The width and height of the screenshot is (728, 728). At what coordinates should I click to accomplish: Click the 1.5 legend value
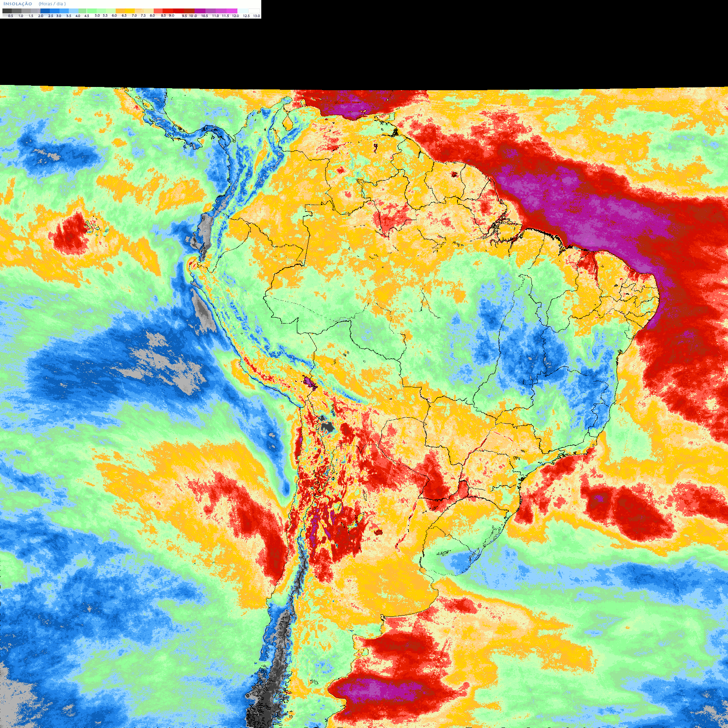pyautogui.click(x=31, y=16)
